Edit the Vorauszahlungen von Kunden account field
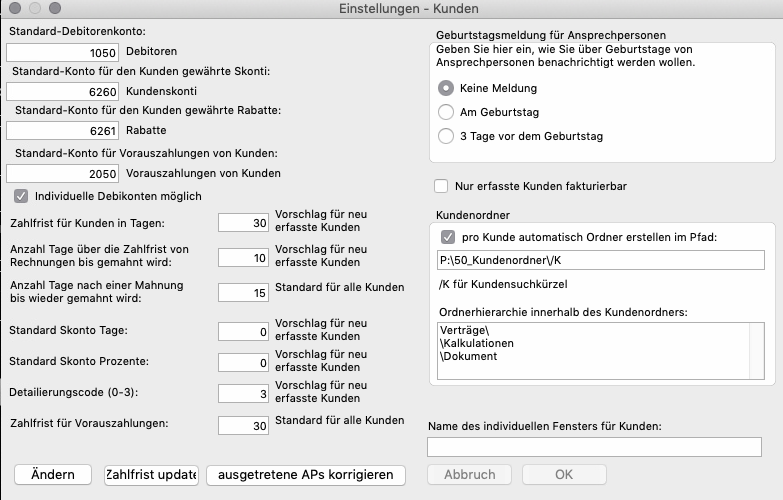 point(63,173)
